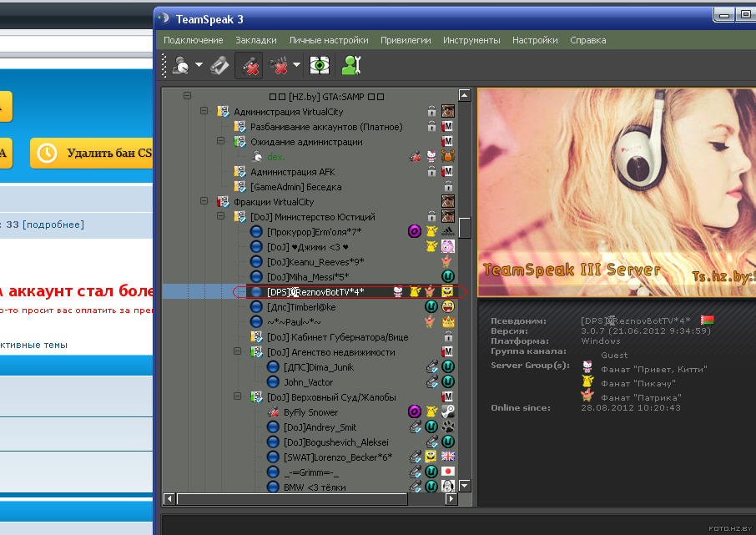The image size is (756, 535).
Task: Click the Hello Kitty badge on dex. row
Action: [431, 156]
